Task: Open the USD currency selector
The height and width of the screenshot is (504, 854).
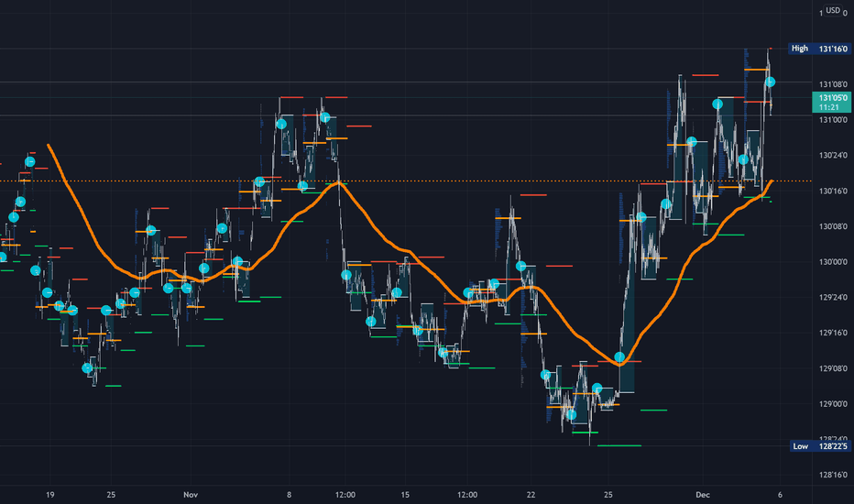Action: pyautogui.click(x=833, y=10)
